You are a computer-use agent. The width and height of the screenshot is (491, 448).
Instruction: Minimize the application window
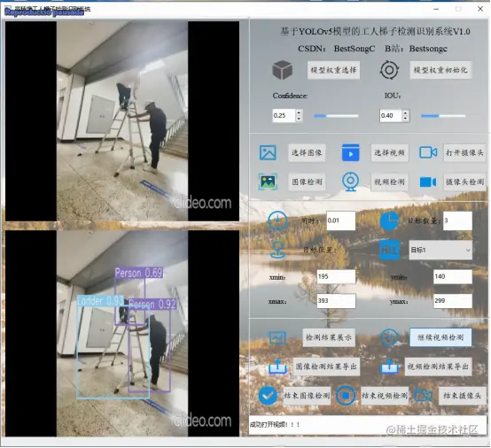(436, 9)
